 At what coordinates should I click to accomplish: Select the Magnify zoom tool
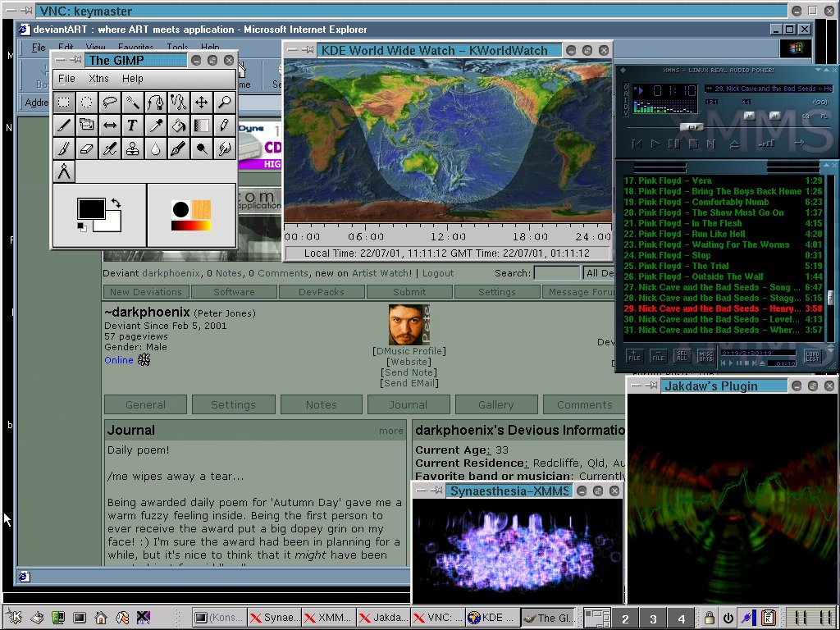225,102
